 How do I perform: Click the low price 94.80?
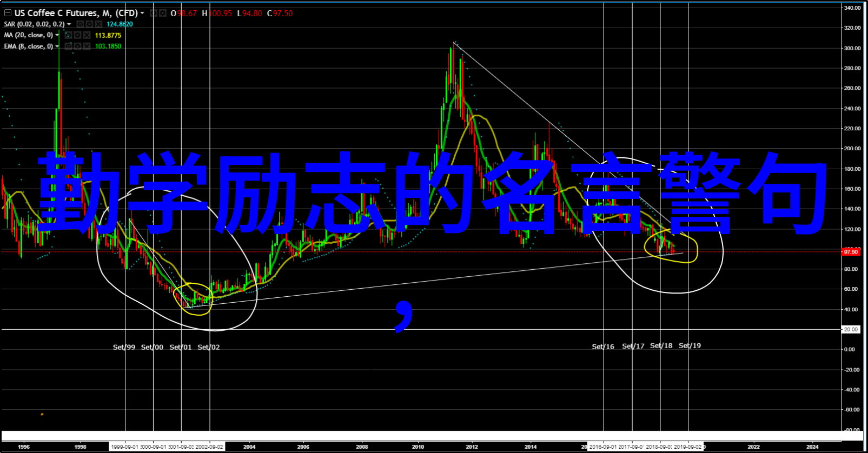point(252,14)
